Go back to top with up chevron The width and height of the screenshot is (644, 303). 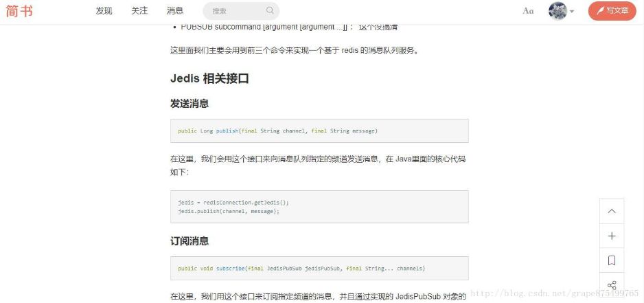(612, 212)
